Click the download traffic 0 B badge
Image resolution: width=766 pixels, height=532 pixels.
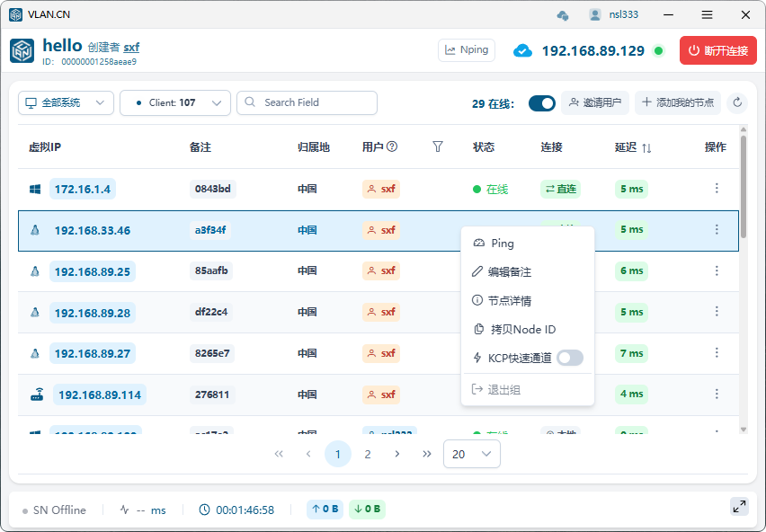click(x=367, y=509)
